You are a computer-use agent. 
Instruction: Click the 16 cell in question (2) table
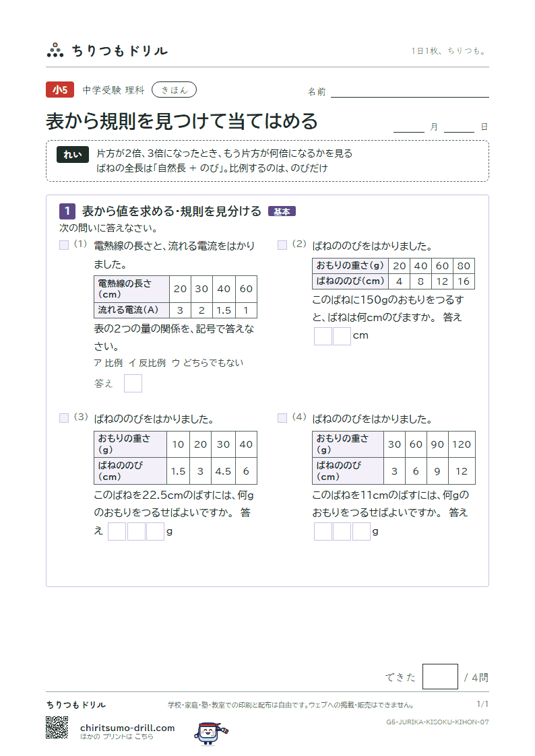464,281
